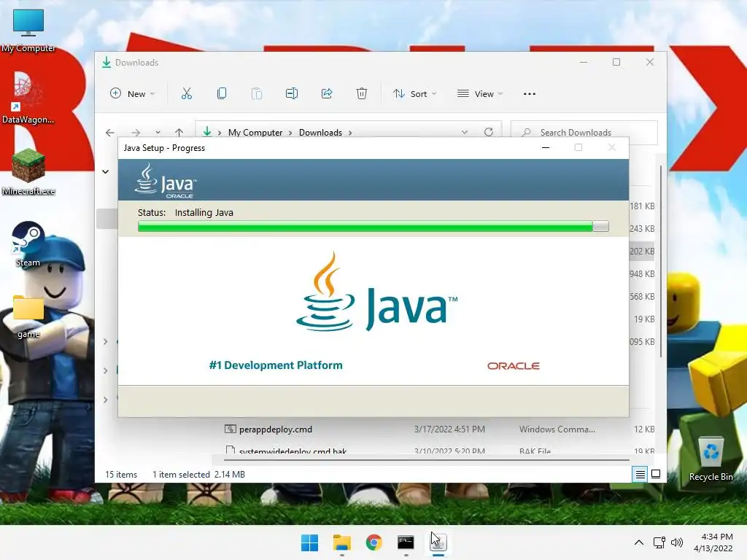Click the Paste icon in Downloads toolbar

point(256,94)
